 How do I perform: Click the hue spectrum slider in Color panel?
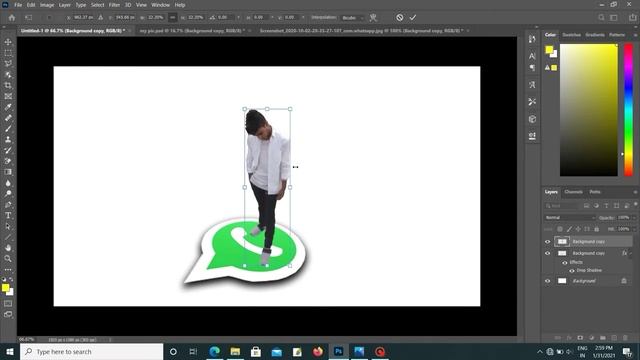pos(629,110)
